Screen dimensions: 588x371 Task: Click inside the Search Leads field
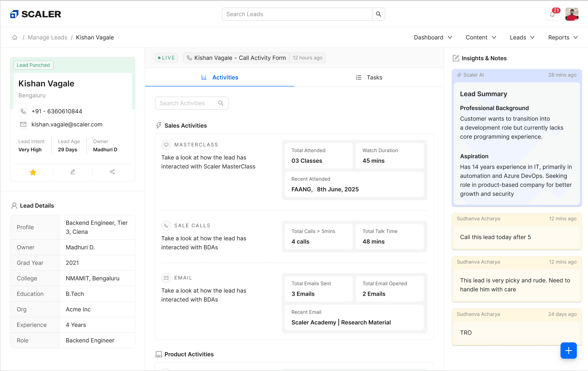297,14
